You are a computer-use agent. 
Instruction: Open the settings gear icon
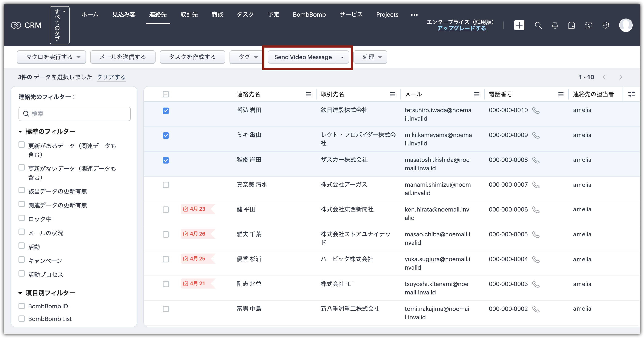pyautogui.click(x=606, y=25)
